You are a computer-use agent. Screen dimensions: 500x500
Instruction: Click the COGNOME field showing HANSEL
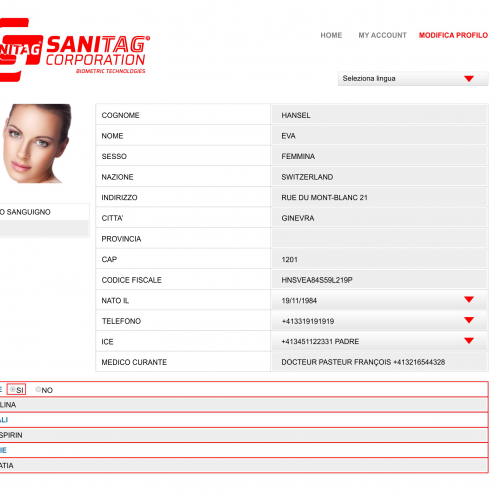click(380, 115)
